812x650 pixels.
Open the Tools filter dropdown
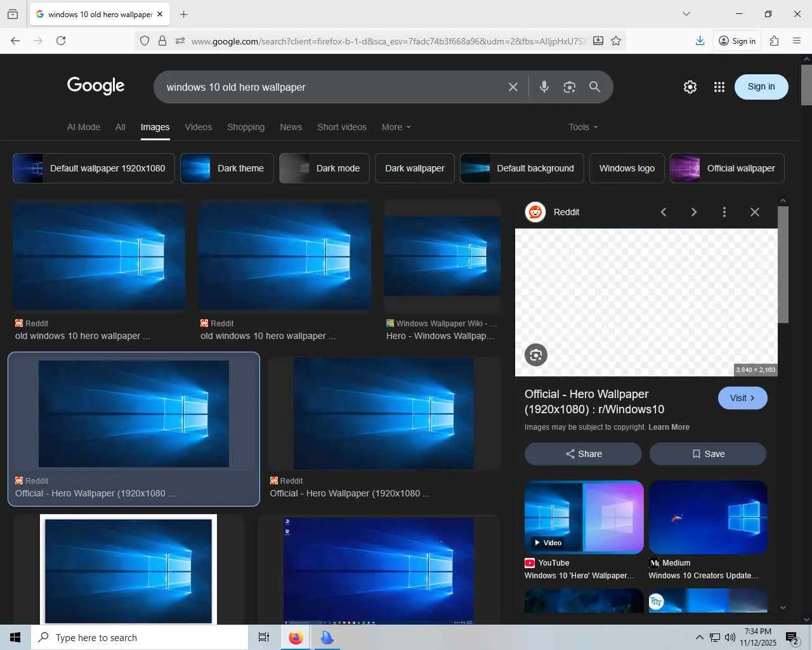coord(583,127)
